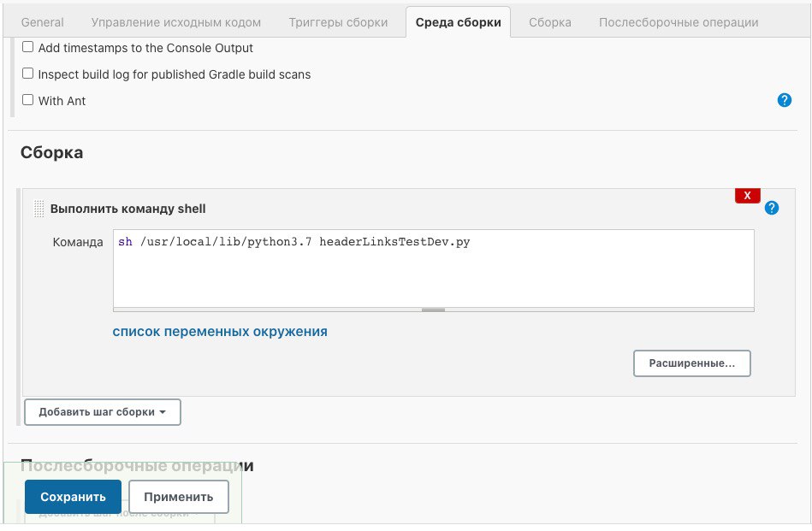Open help for shell command step
This screenshot has width=812, height=531.
[772, 208]
